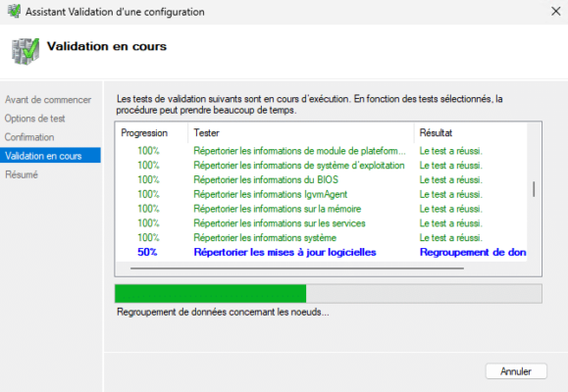
Task: Close the validation wizard window
Action: click(555, 11)
